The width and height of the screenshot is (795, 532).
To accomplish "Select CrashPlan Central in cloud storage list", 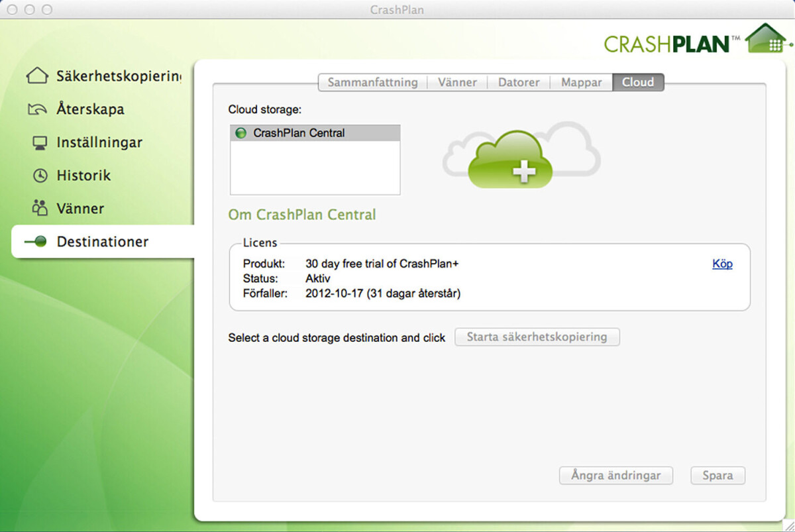I will point(315,133).
